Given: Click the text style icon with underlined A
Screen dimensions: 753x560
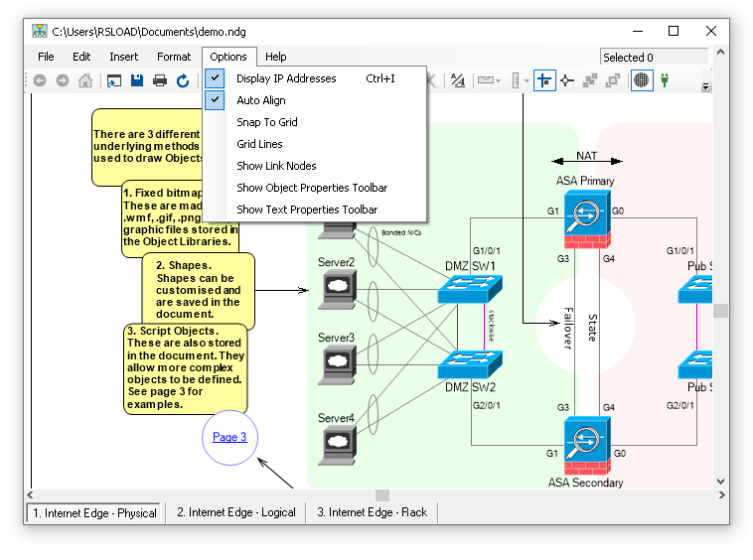Looking at the screenshot, I should (x=457, y=80).
